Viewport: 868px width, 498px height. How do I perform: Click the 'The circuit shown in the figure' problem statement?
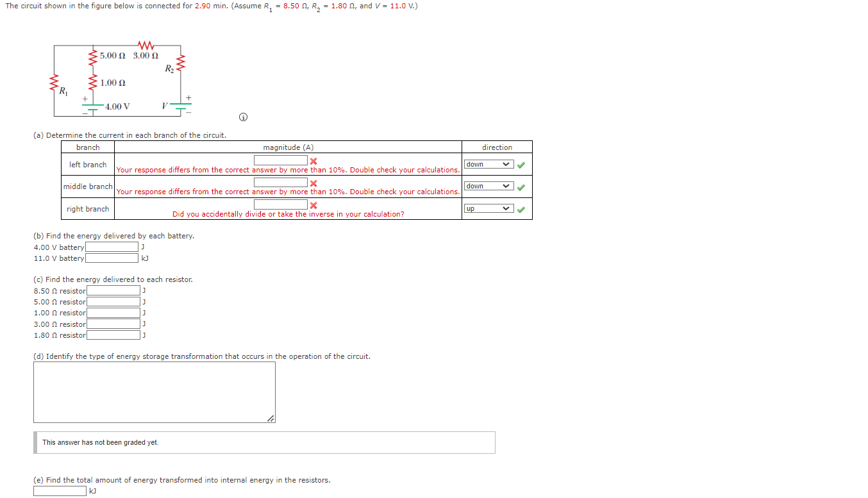(212, 6)
